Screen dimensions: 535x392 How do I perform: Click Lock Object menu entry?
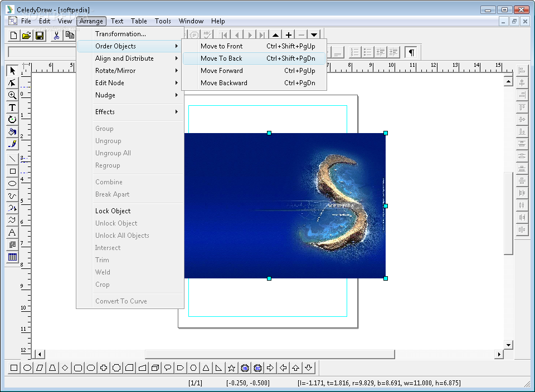(x=130, y=211)
